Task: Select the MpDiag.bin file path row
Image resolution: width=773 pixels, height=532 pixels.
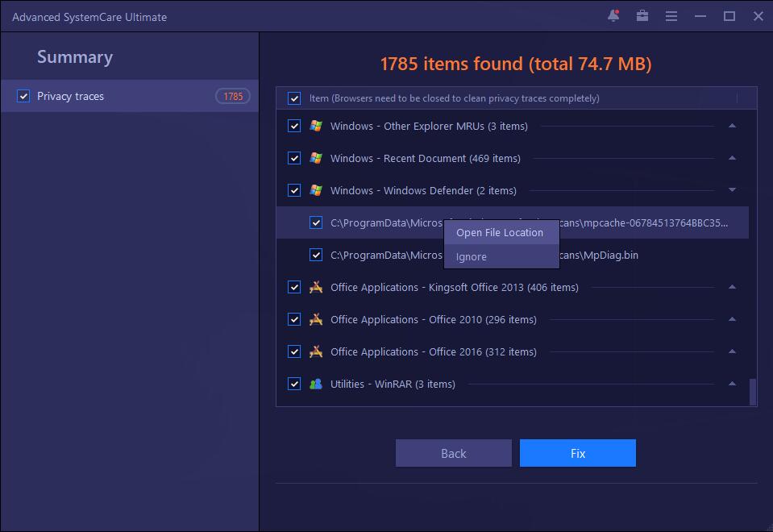Action: (x=512, y=255)
